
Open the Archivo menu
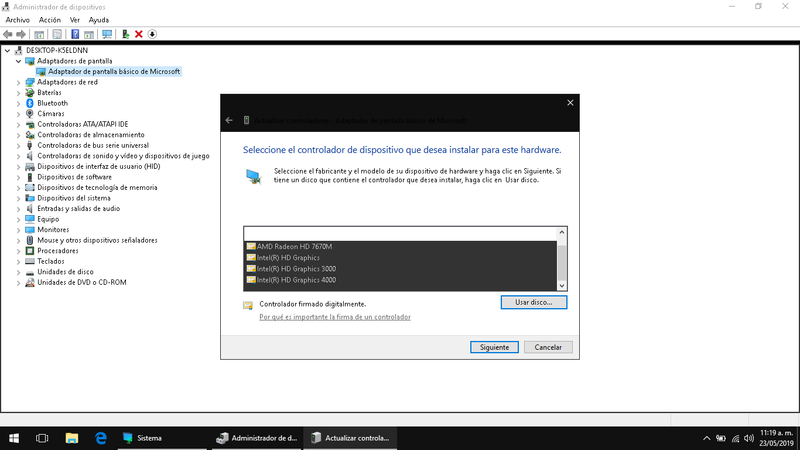[x=17, y=20]
